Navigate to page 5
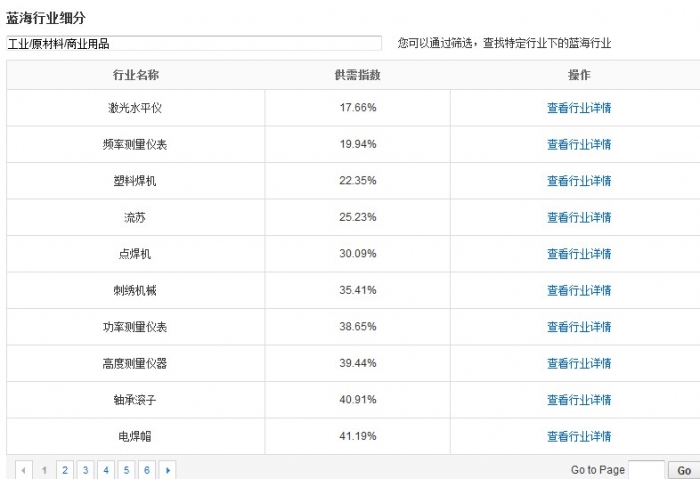Screen dimensions: 700x479 point(126,470)
